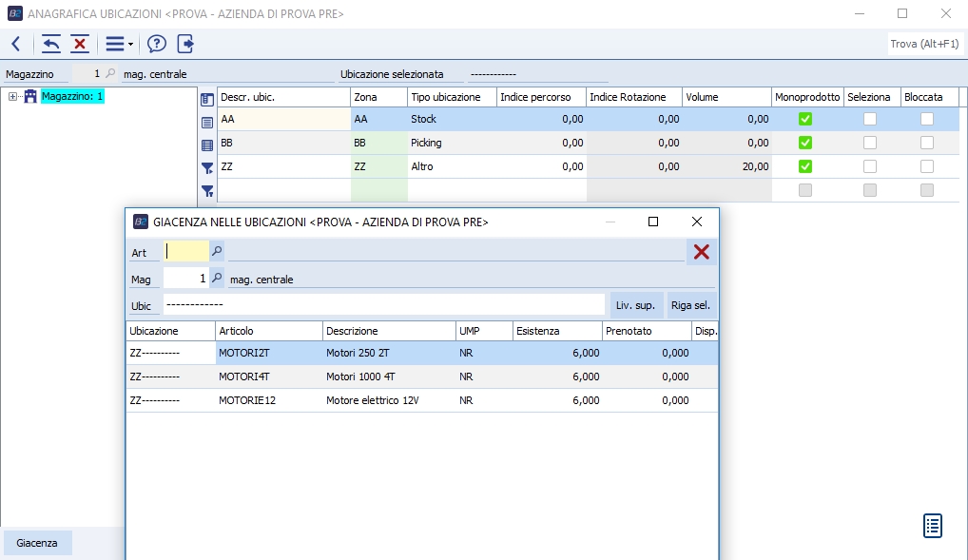The image size is (968, 560).
Task: Click the undo (restore) toolbar icon
Action: (x=51, y=44)
